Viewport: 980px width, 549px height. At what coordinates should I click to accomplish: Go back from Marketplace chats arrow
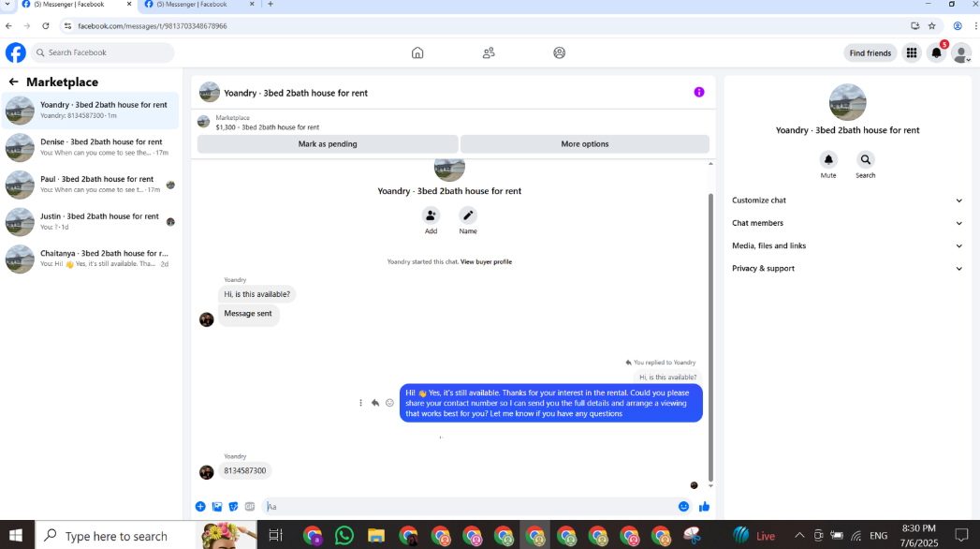click(14, 82)
